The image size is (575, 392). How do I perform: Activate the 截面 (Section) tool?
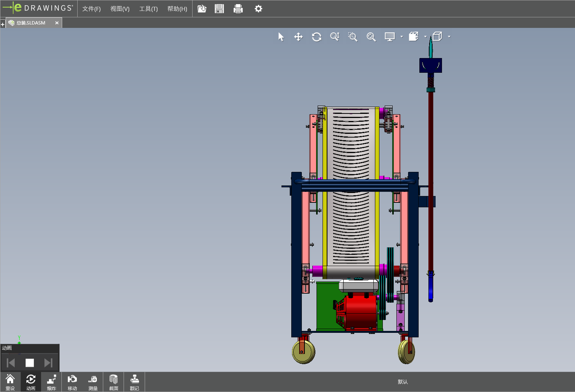click(x=113, y=382)
